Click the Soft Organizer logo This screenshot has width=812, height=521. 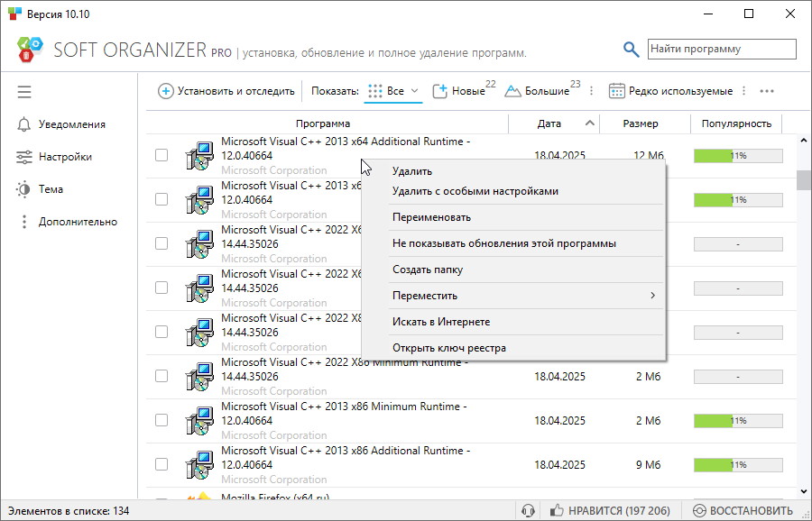click(30, 50)
